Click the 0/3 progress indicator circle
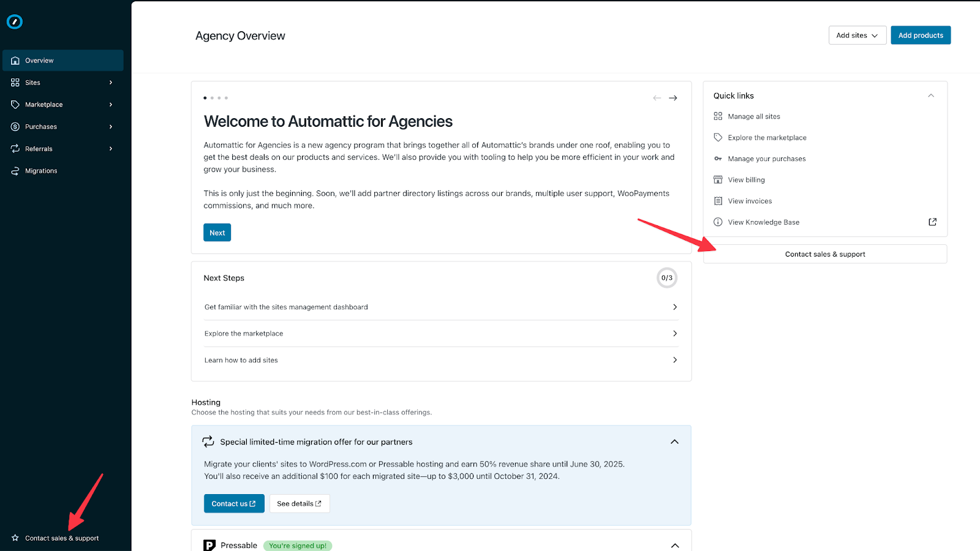Screen dimensions: 980x551 pos(667,278)
